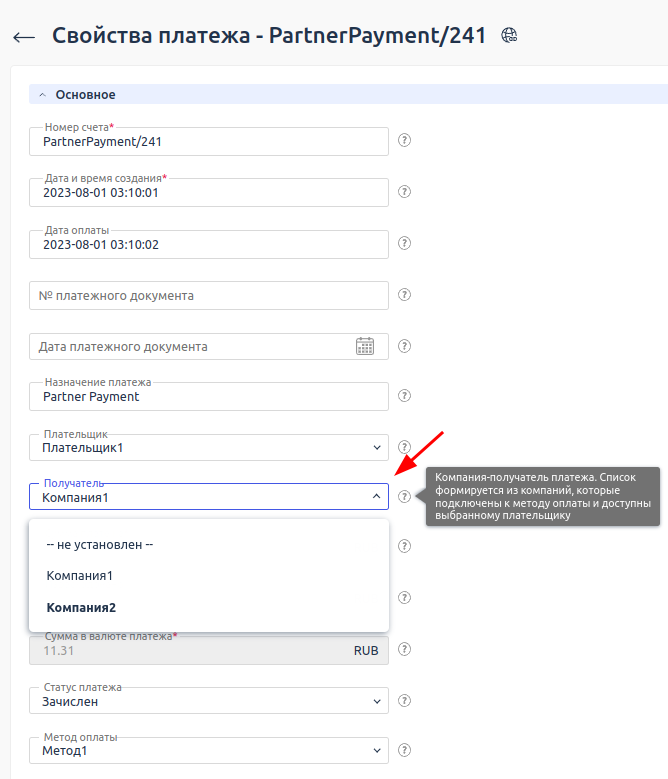Click help icon next to Статус платежа
This screenshot has height=779, width=668.
tap(405, 700)
